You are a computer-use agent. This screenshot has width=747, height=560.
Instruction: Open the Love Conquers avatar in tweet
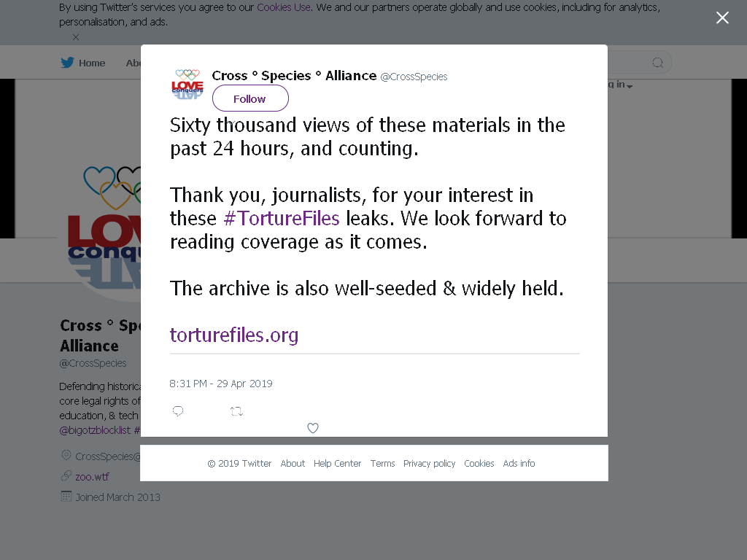pos(187,85)
